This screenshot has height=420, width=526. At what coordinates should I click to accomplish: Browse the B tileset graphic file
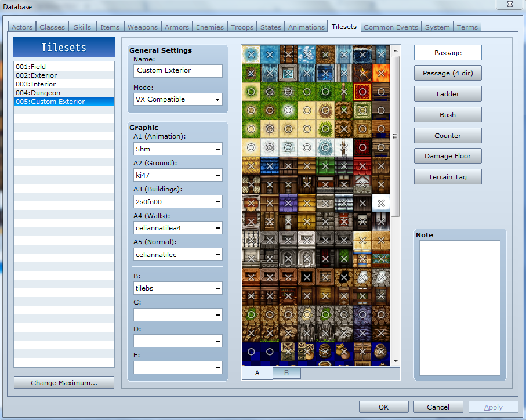point(218,288)
